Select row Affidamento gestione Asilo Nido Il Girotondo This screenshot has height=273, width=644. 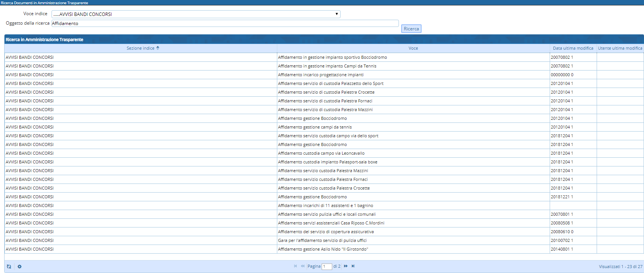pyautogui.click(x=323, y=249)
